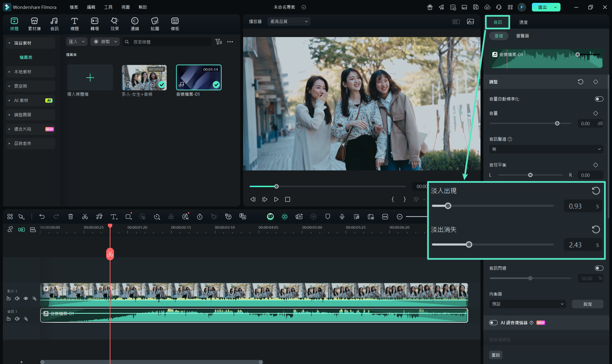Reset 淡出消失 fade-out value

click(596, 229)
